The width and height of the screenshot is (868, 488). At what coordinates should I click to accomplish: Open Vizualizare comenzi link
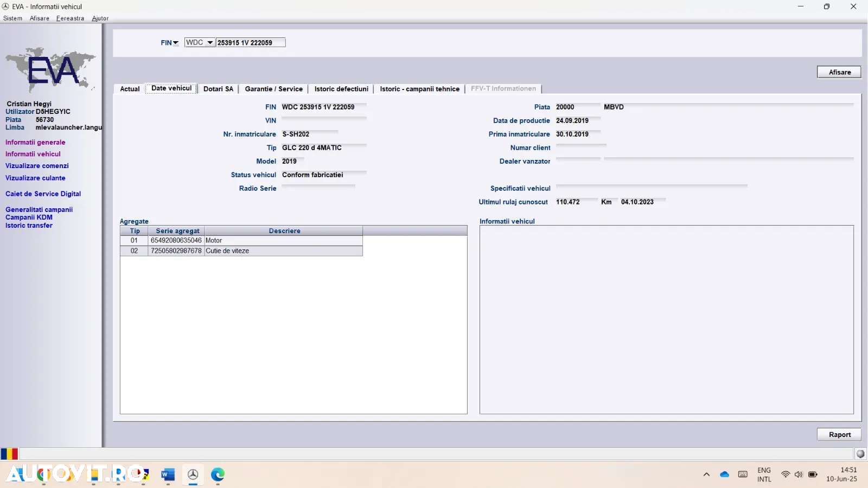tap(37, 166)
